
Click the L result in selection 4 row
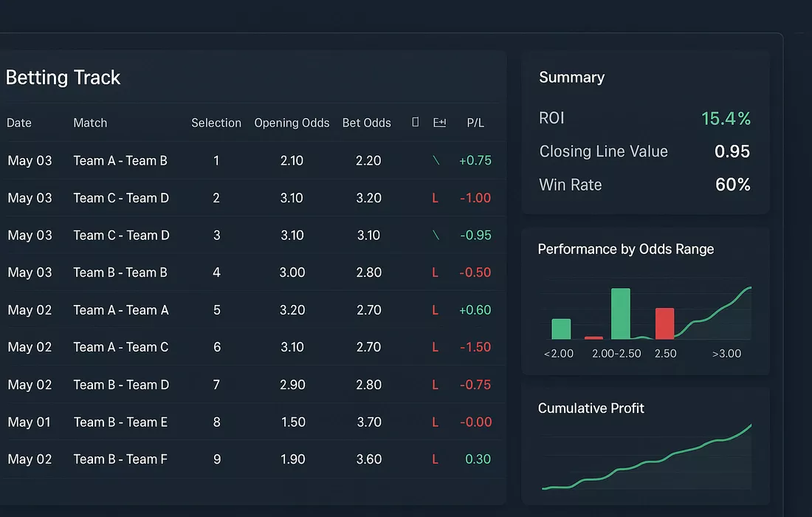(436, 273)
